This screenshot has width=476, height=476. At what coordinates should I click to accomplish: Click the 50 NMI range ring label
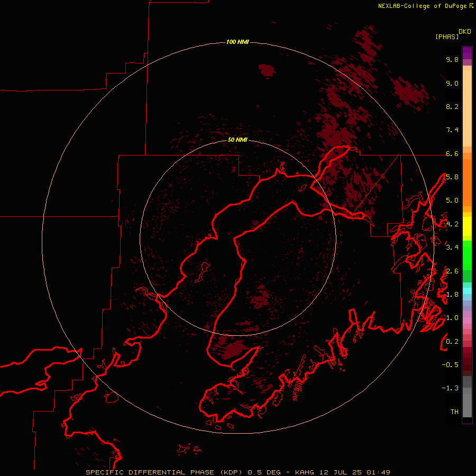tap(237, 140)
